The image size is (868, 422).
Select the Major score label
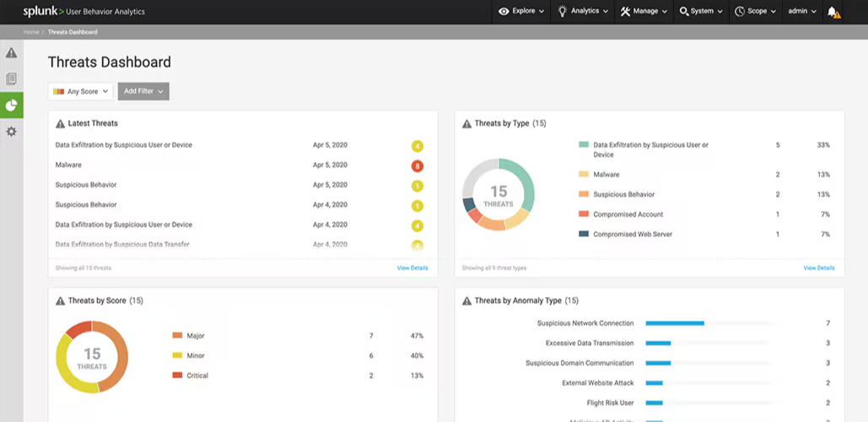(x=196, y=336)
